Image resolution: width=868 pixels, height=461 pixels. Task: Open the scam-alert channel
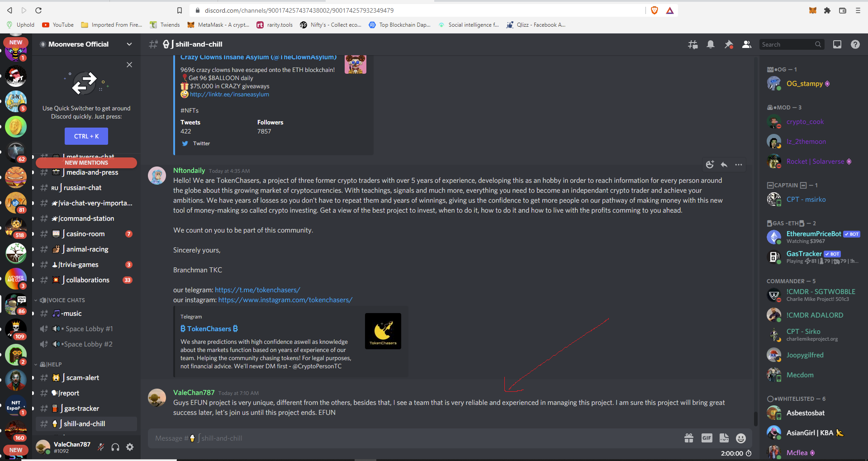tap(86, 378)
